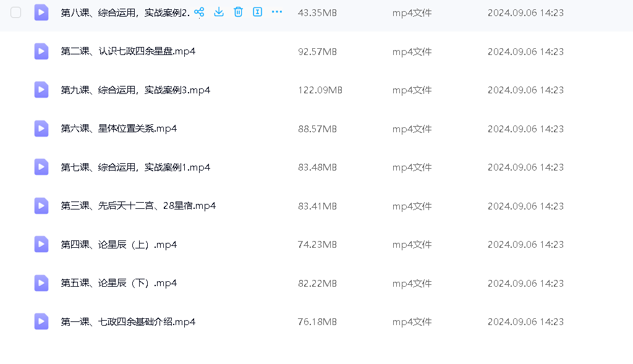Open 第五课、论星辰(下).mp4
The height and width of the screenshot is (364, 633).
pyautogui.click(x=119, y=283)
